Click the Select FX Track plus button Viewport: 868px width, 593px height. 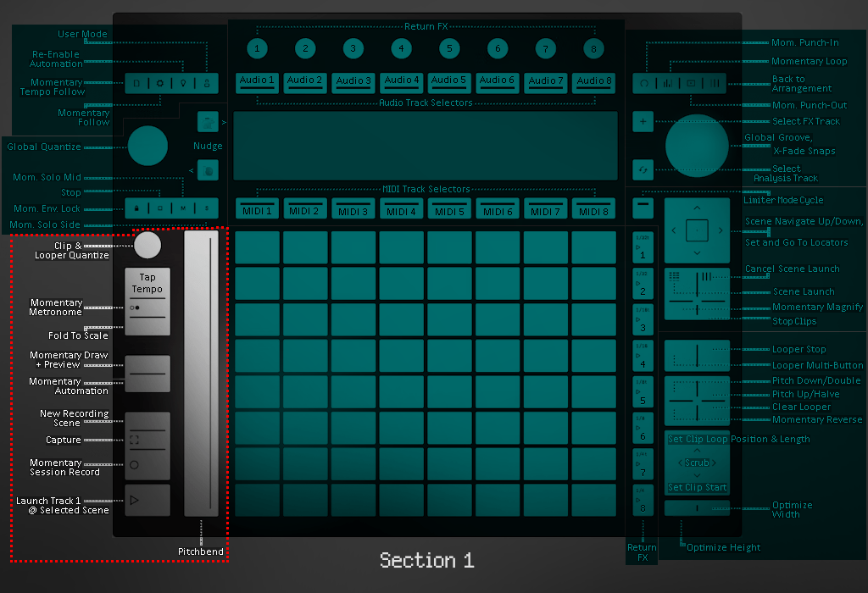coord(643,122)
